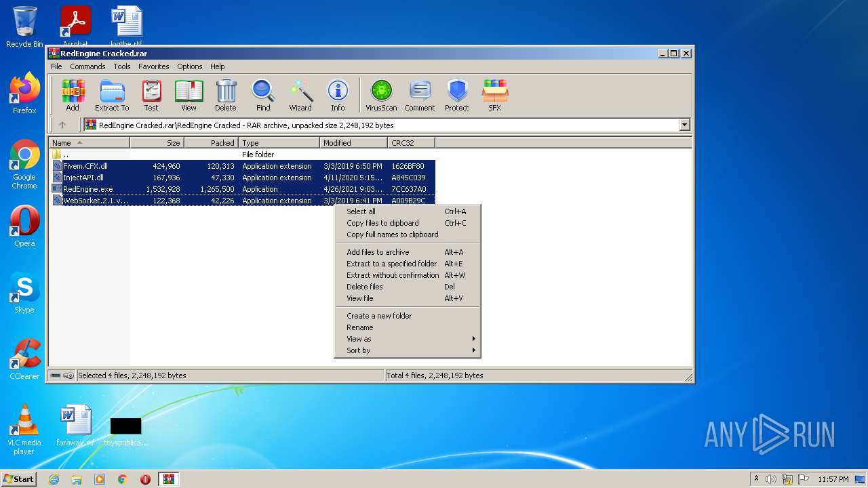Image resolution: width=868 pixels, height=488 pixels.
Task: Sort by the CRC32 column header
Action: 411,143
